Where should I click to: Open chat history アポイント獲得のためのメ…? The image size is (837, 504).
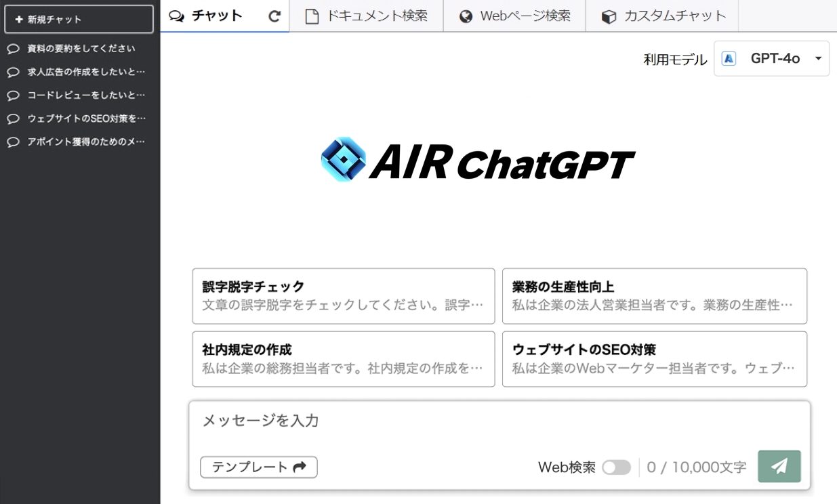click(80, 142)
